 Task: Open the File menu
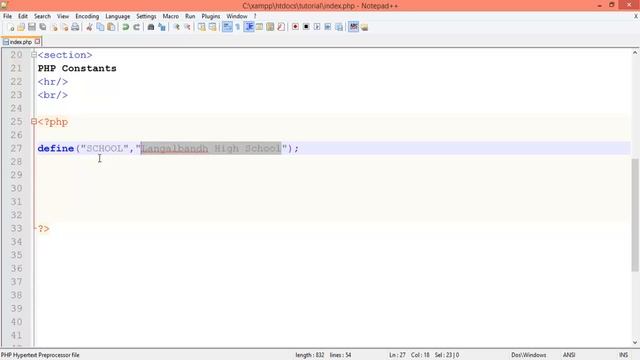coord(7,16)
